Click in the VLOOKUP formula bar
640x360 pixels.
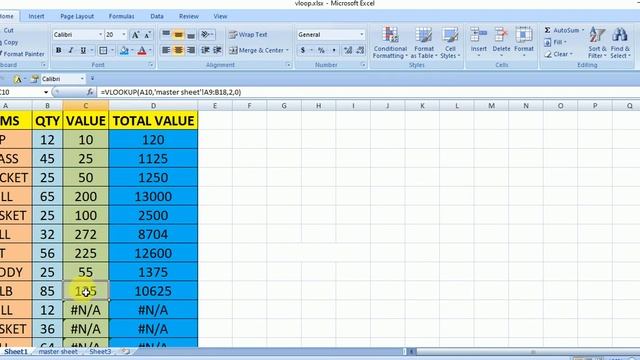coord(367,92)
